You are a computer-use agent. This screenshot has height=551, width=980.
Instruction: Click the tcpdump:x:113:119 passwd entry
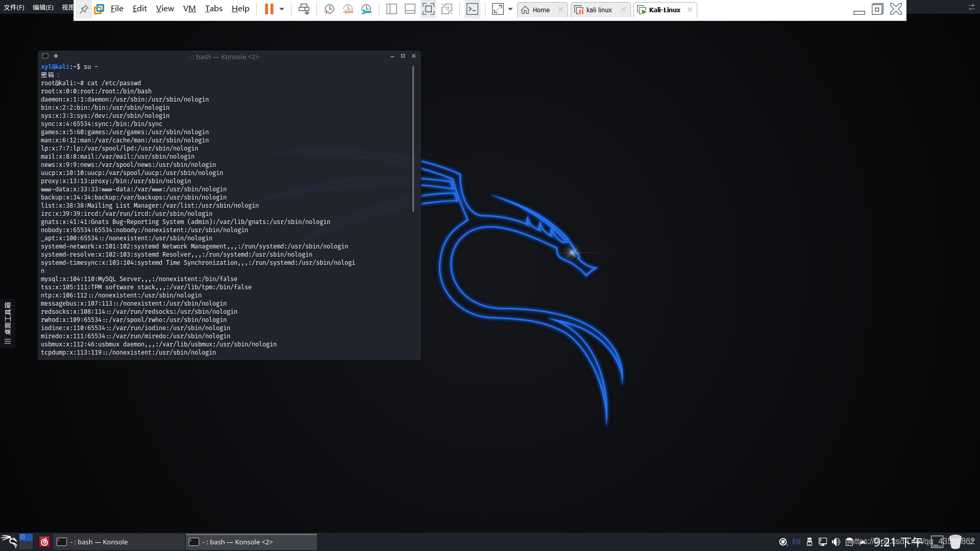pyautogui.click(x=128, y=353)
